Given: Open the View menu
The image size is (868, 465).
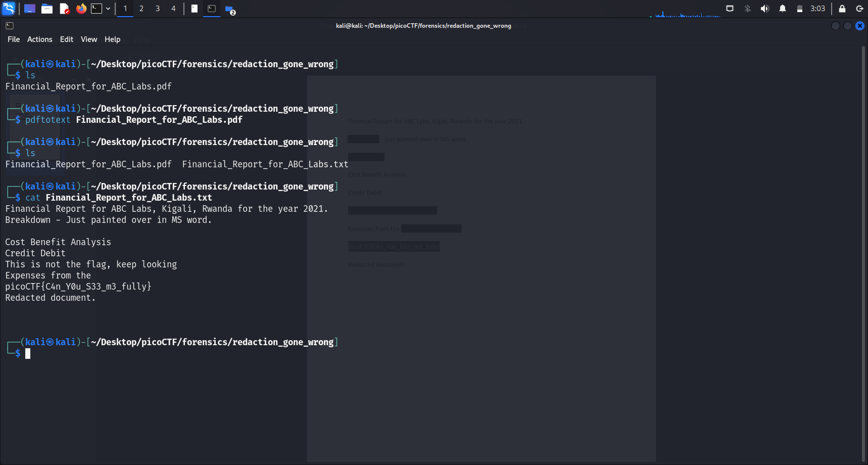Looking at the screenshot, I should point(89,39).
